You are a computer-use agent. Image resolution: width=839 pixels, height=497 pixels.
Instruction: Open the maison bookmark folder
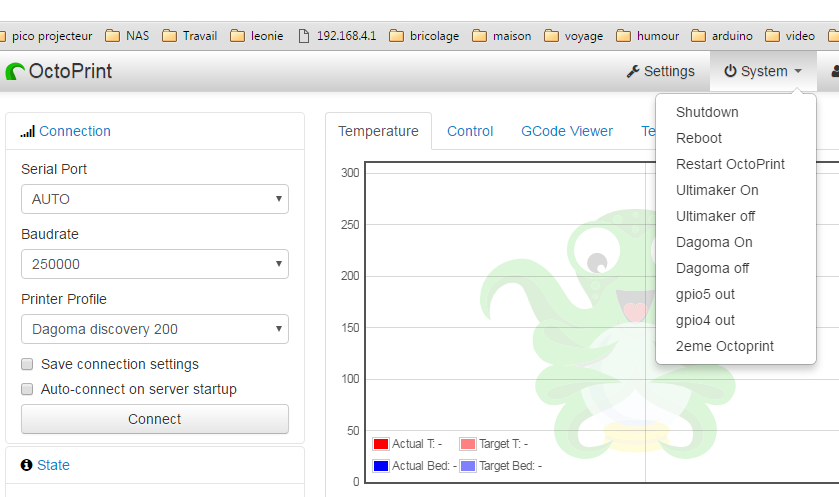coord(502,36)
